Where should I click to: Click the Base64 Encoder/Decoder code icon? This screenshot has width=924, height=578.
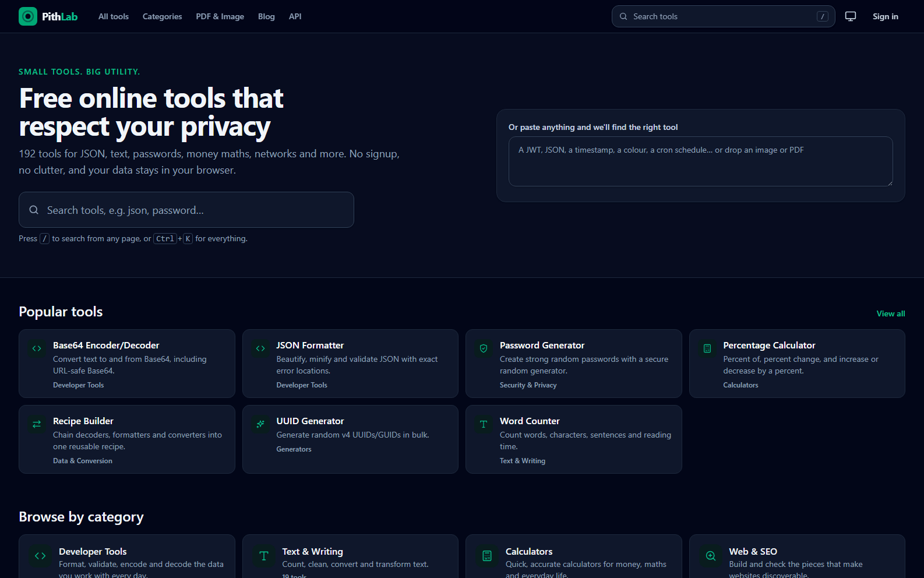click(x=37, y=348)
